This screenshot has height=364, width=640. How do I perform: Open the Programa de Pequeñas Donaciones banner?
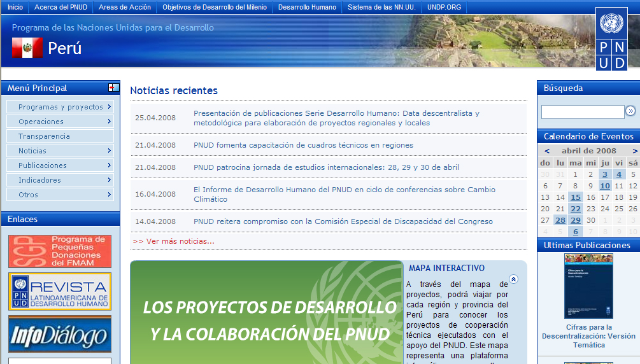(60, 251)
